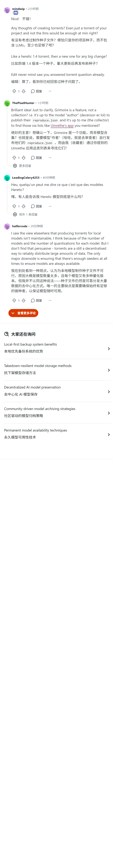Viewport: 113px width, 868px height.
Task: Open the ellipsis menu on LeadingCelery4253's comment
Action: [x=50, y=206]
